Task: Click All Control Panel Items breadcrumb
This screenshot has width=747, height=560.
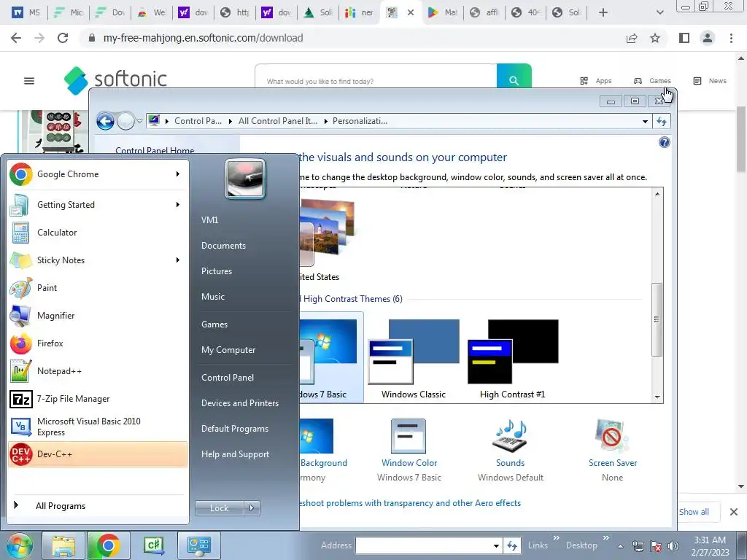Action: coord(278,122)
